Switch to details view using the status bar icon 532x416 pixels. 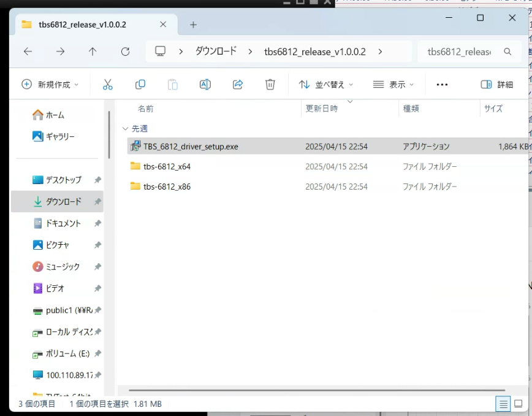click(503, 404)
